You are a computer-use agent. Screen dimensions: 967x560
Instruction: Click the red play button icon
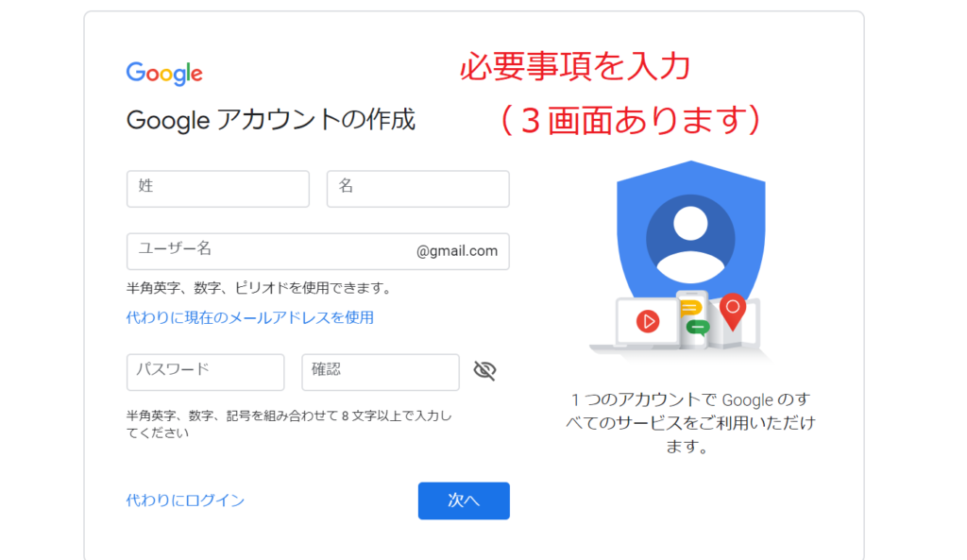click(648, 321)
